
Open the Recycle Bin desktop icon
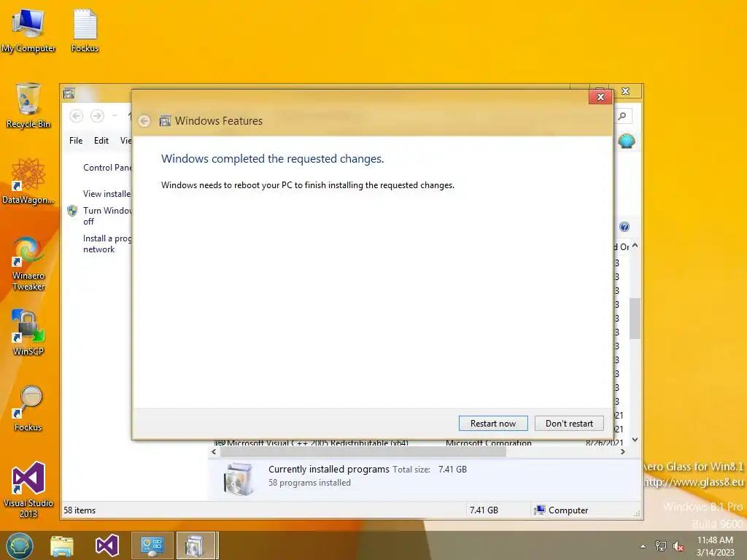(28, 106)
